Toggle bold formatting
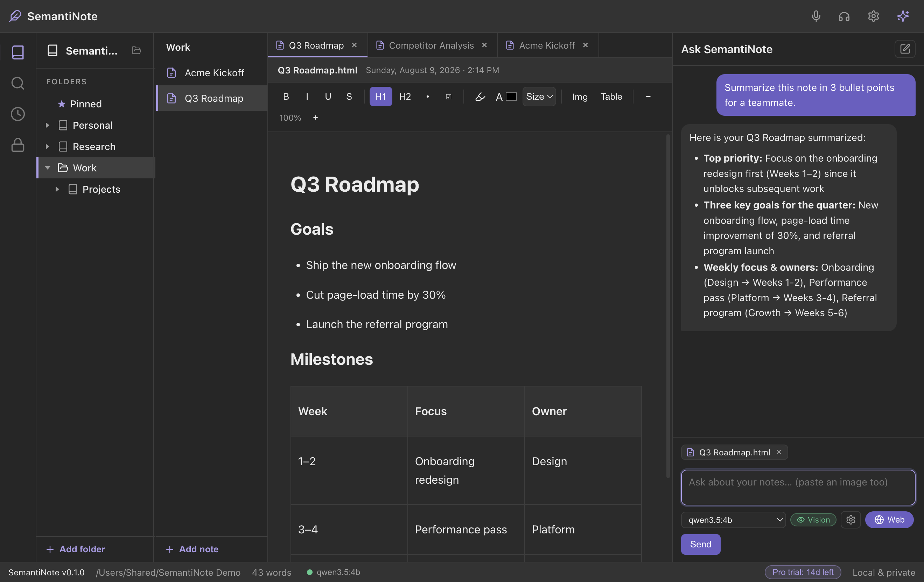Screen dimensions: 924x582 (286, 97)
